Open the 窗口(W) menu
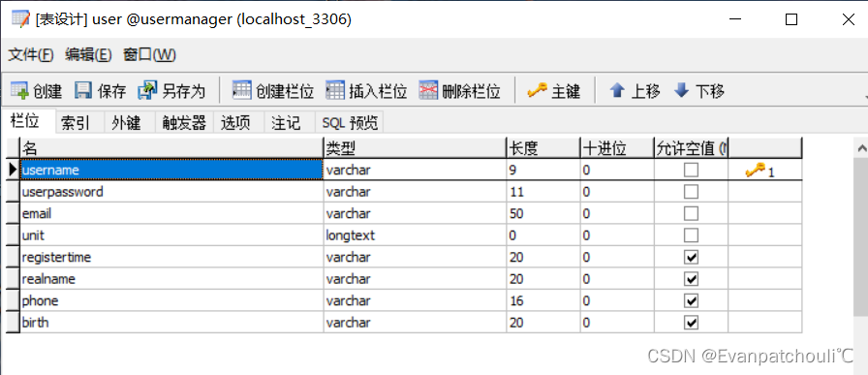Screen dimensions: 868x375 tap(149, 54)
